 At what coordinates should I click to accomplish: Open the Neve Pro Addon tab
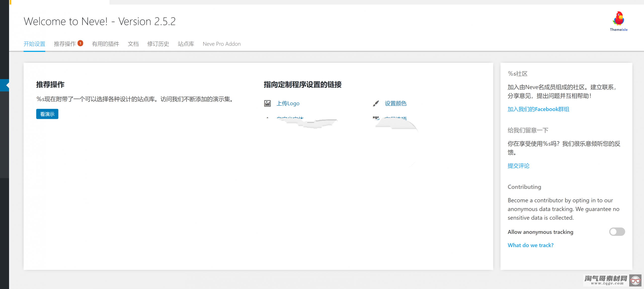pyautogui.click(x=222, y=44)
